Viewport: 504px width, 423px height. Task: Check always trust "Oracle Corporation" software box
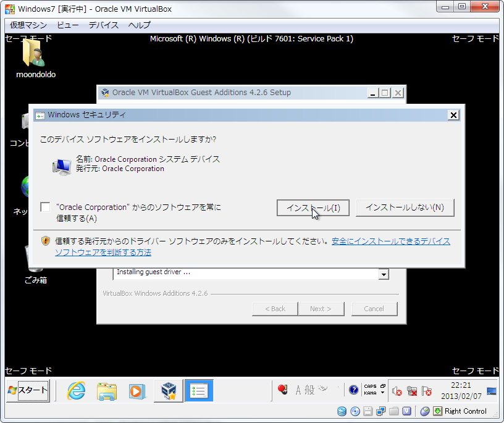pyautogui.click(x=45, y=207)
